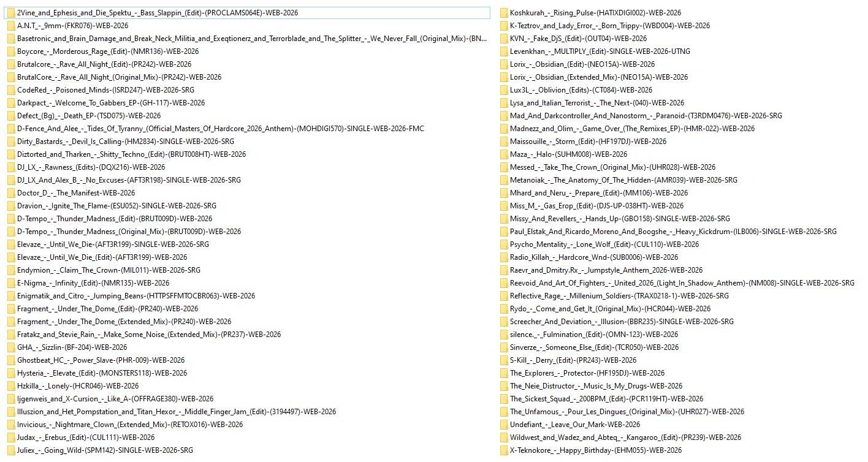Image resolution: width=868 pixels, height=462 pixels.
Task: Select DJ_LX And Alex_B No Excuses name
Action: click(129, 180)
